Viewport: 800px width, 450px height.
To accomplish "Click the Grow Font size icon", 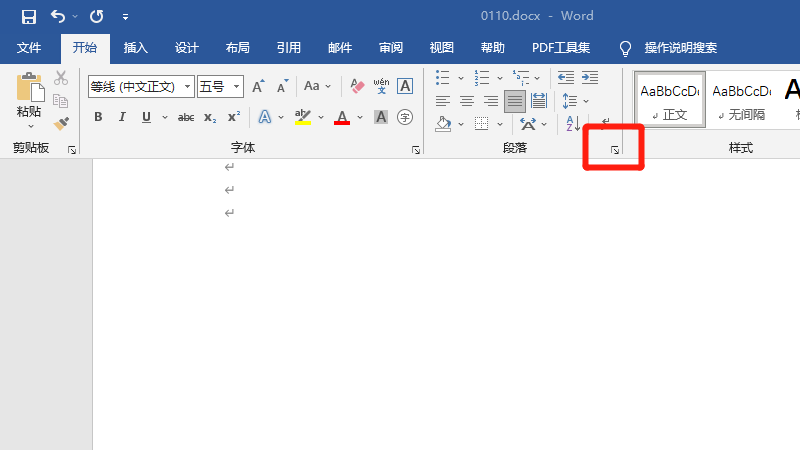I will (258, 87).
